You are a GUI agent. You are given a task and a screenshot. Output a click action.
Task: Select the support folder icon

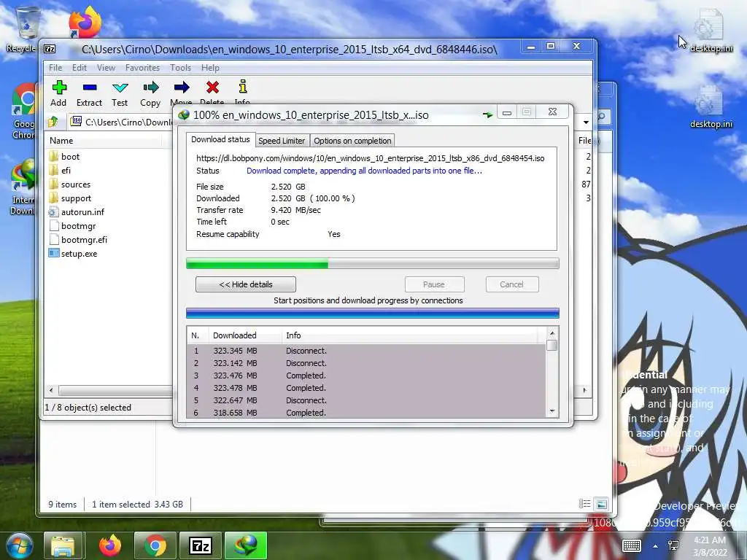coord(53,198)
